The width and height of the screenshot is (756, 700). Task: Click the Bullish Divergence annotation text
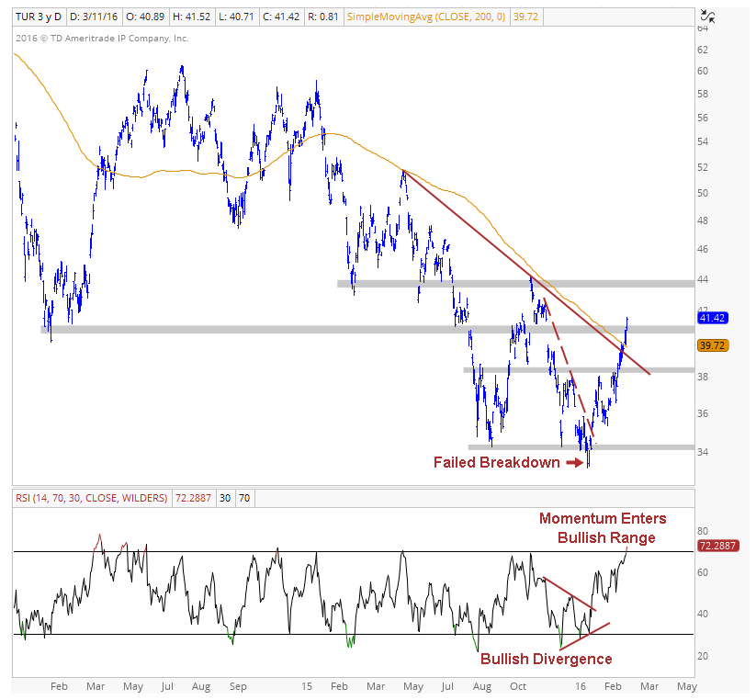(x=547, y=659)
